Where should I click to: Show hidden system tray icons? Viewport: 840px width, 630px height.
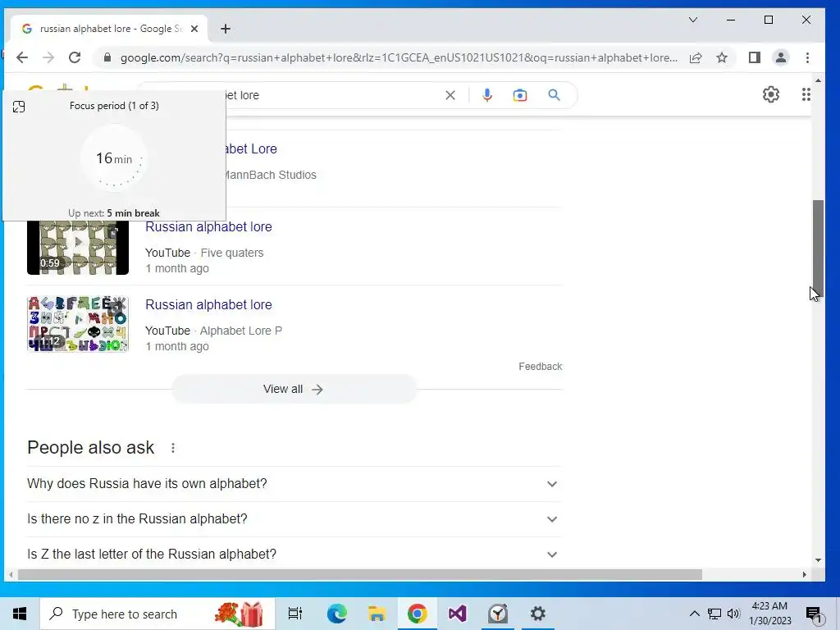coord(694,614)
